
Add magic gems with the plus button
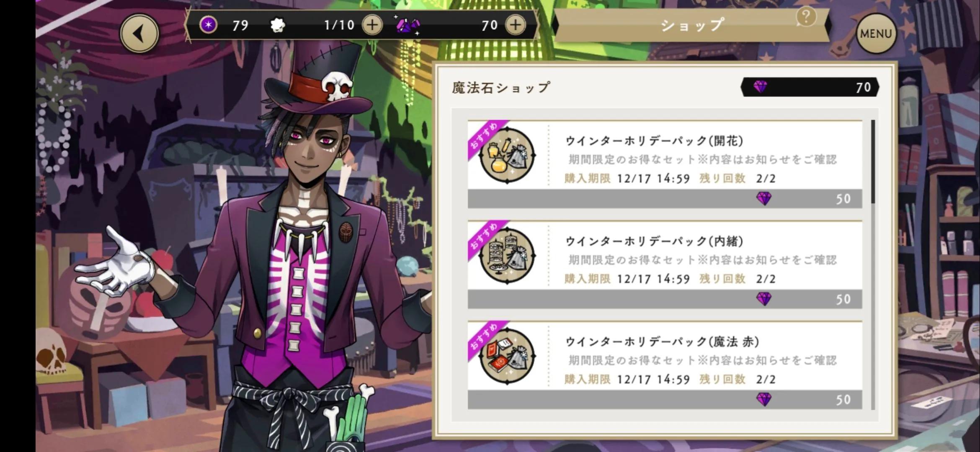click(x=515, y=25)
